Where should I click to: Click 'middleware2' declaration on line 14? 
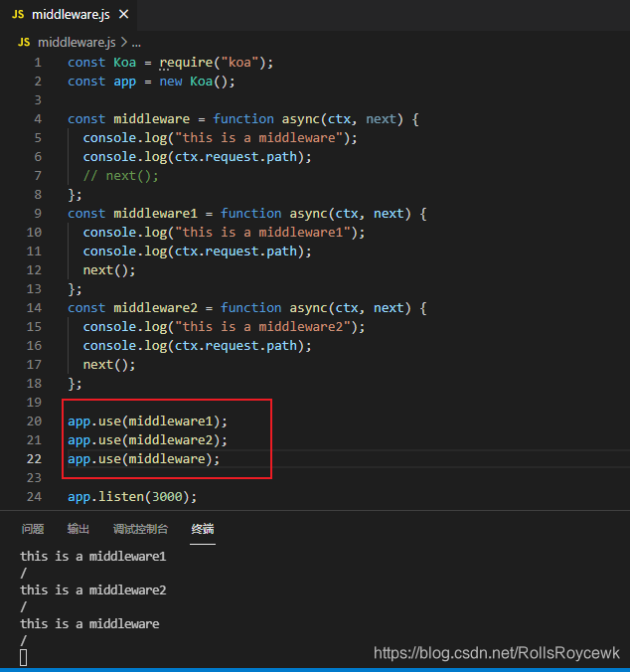point(155,308)
